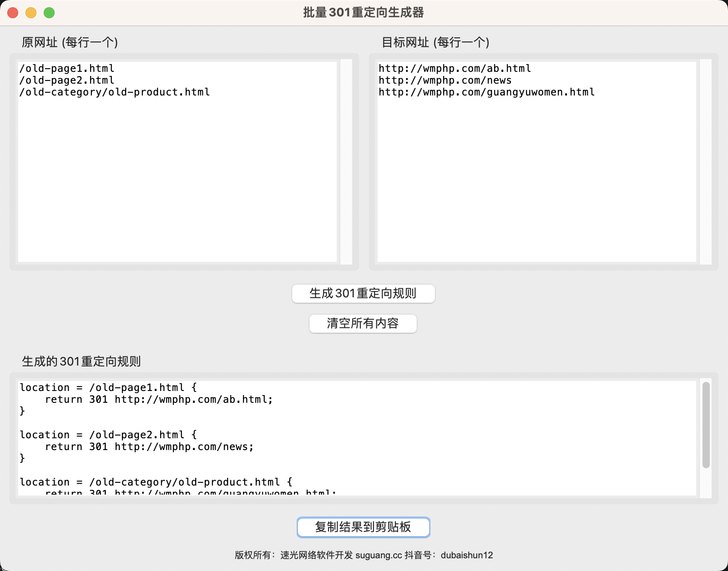Click inside the 目标网址 target URL text area
Viewport: 728px width, 571px height.
click(x=537, y=162)
